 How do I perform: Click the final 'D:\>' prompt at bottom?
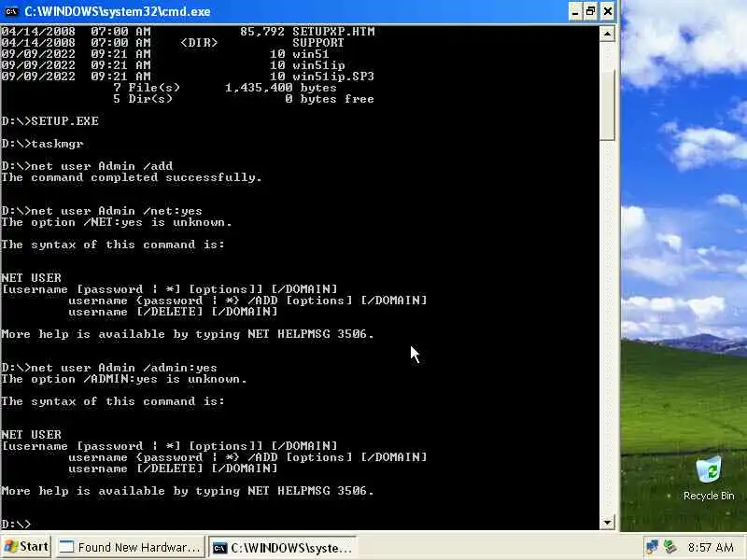(x=16, y=524)
